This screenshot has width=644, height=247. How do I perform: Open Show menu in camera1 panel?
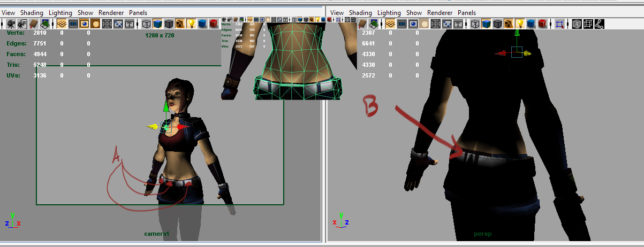[85, 12]
